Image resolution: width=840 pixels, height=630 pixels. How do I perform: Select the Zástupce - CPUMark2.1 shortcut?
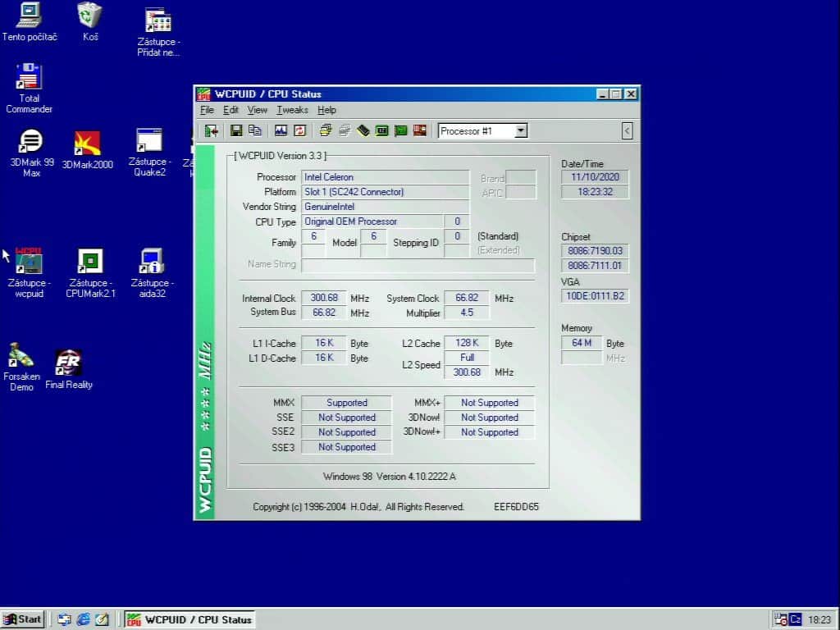pos(90,273)
